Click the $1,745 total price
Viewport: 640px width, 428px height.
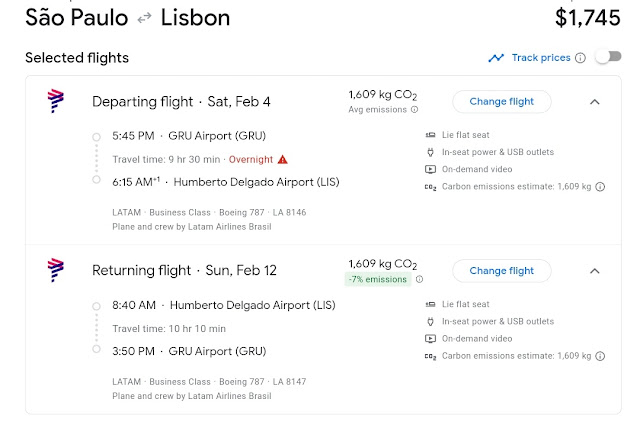pos(588,17)
